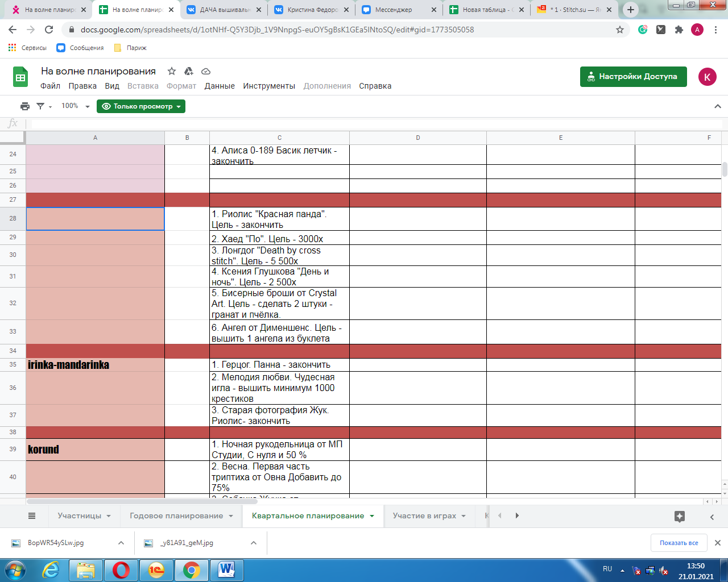Open the Google Sheets home logo

[x=20, y=77]
